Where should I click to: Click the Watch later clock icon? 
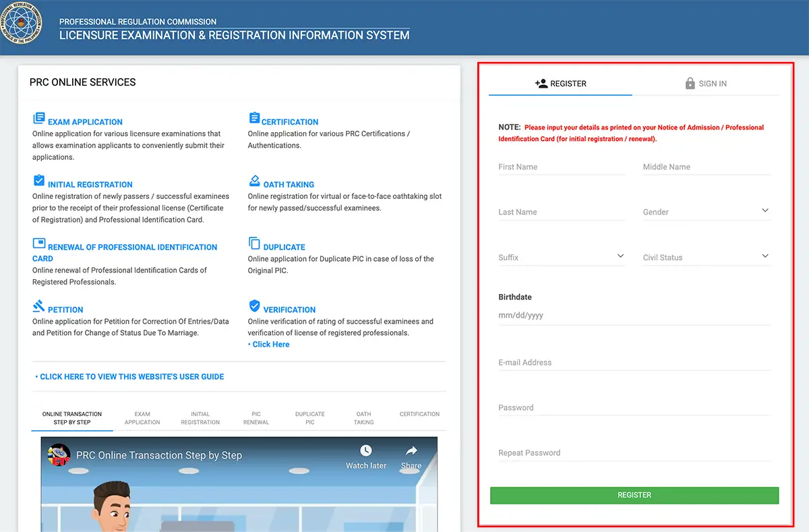[x=366, y=450]
